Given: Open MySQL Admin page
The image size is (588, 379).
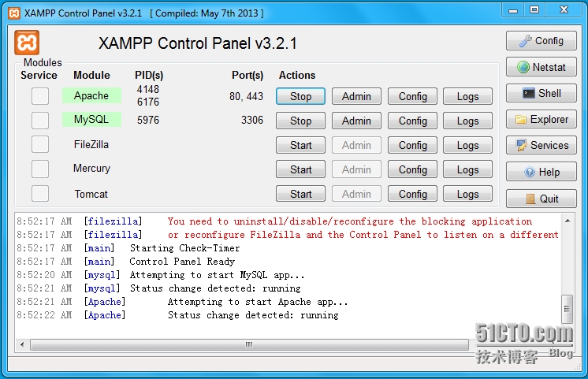Looking at the screenshot, I should 356,121.
